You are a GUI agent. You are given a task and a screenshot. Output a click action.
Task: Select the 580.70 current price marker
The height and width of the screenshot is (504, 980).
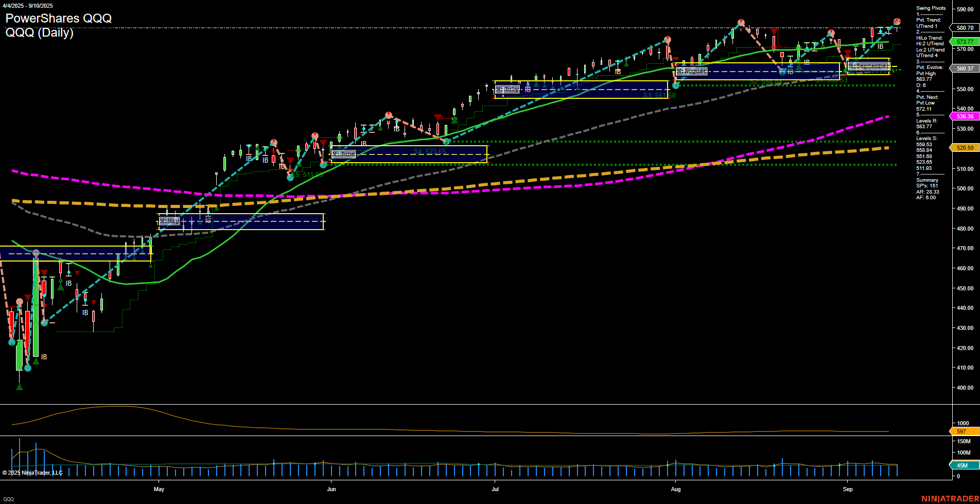pos(965,28)
